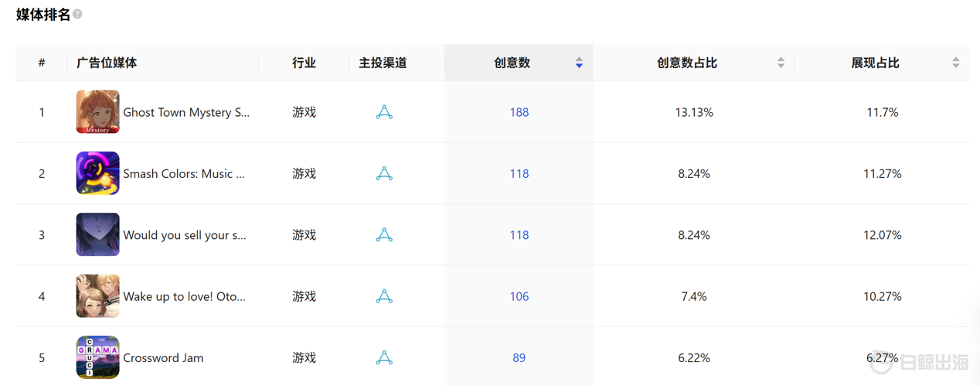
Task: Open Crossword Jam app icon
Action: coord(97,357)
